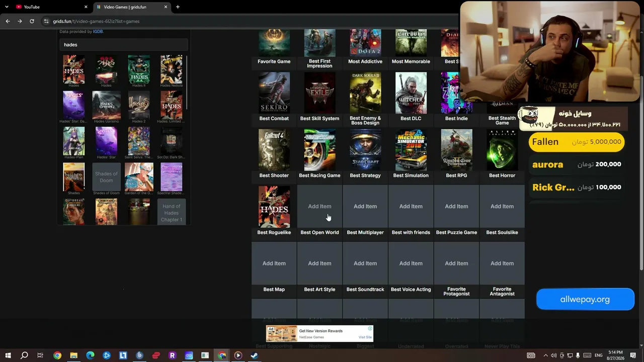Switch the ENG input language indicator
The image size is (644, 362).
[598, 355]
